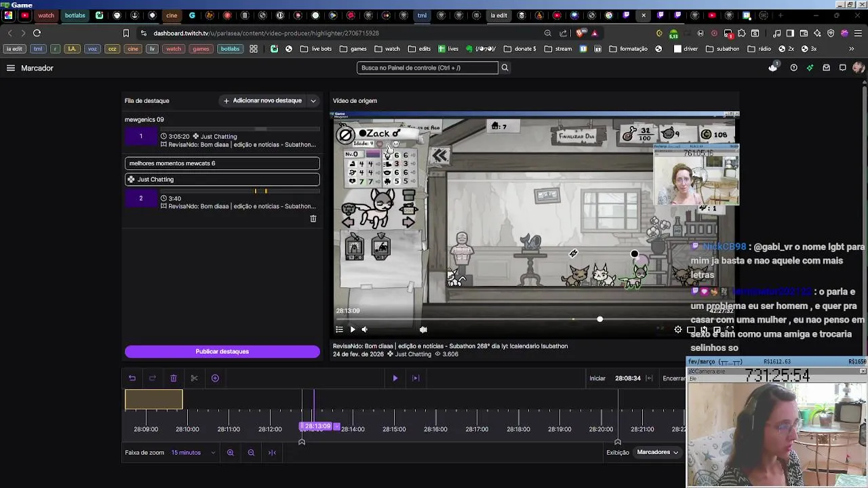Screen dimensions: 868x488
Task: Edit the title field 'melhores momentos mewcats 6'
Action: pos(222,163)
